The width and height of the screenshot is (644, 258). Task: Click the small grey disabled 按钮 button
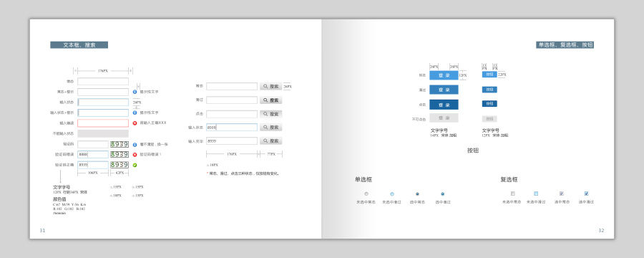[489, 118]
